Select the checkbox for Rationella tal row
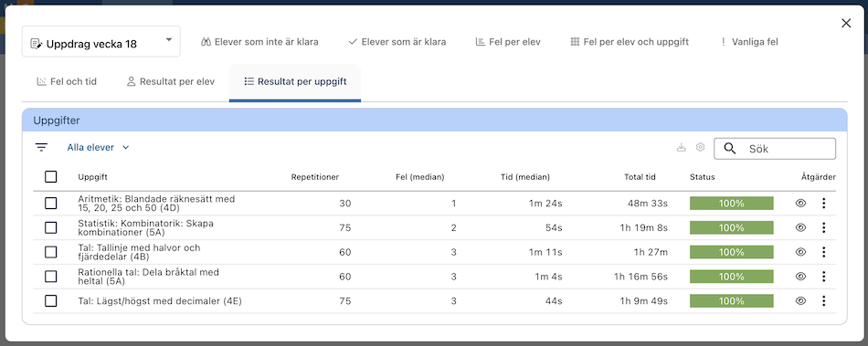This screenshot has height=346, width=868. (x=51, y=277)
